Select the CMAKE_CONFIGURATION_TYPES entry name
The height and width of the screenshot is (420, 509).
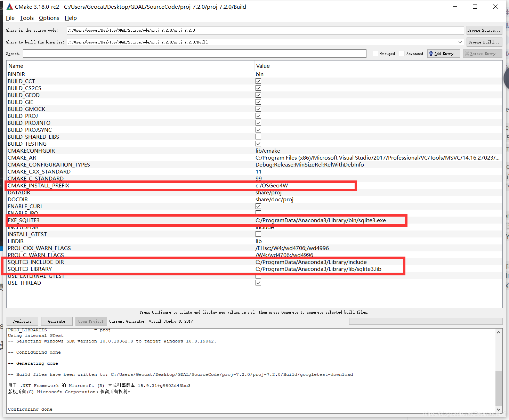click(x=49, y=164)
